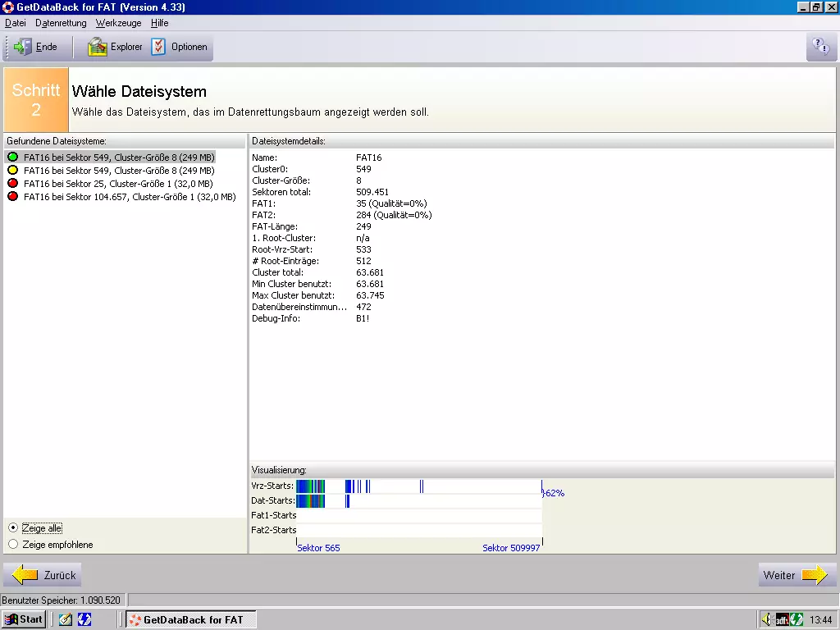Open the Datenrettung menu
Screen dimensions: 840x630
pyautogui.click(x=61, y=23)
